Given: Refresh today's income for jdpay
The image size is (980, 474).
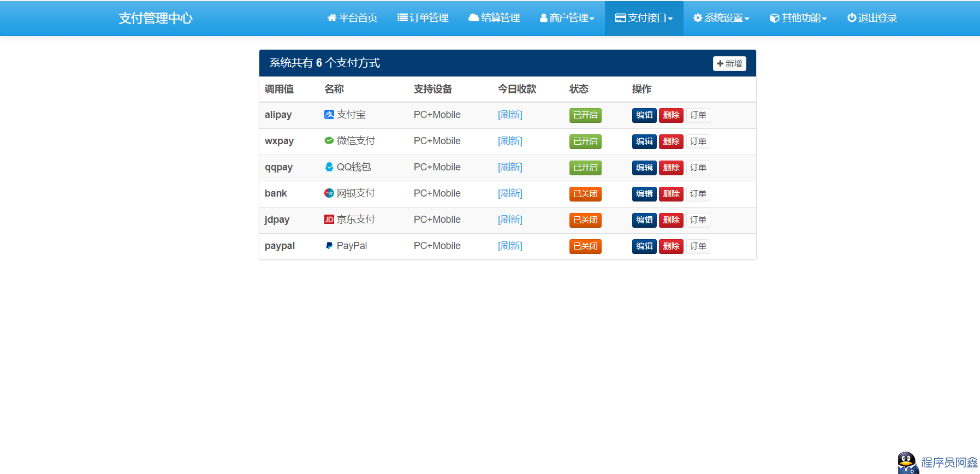Looking at the screenshot, I should 510,220.
